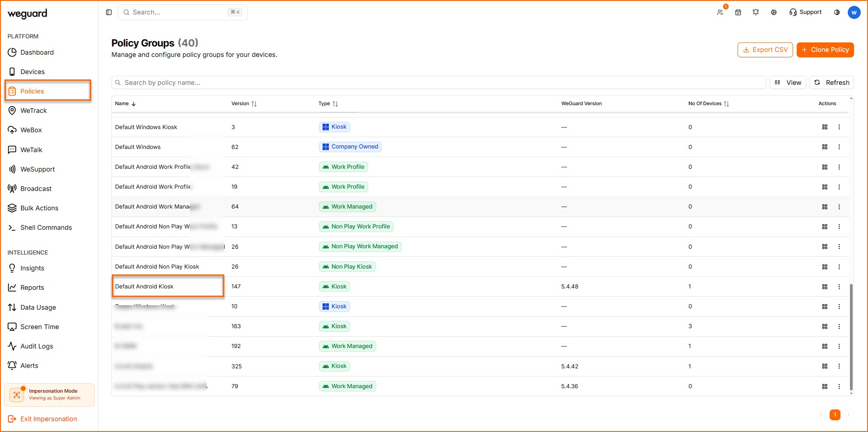Click the Support headset button
This screenshot has width=868, height=432.
click(x=805, y=12)
